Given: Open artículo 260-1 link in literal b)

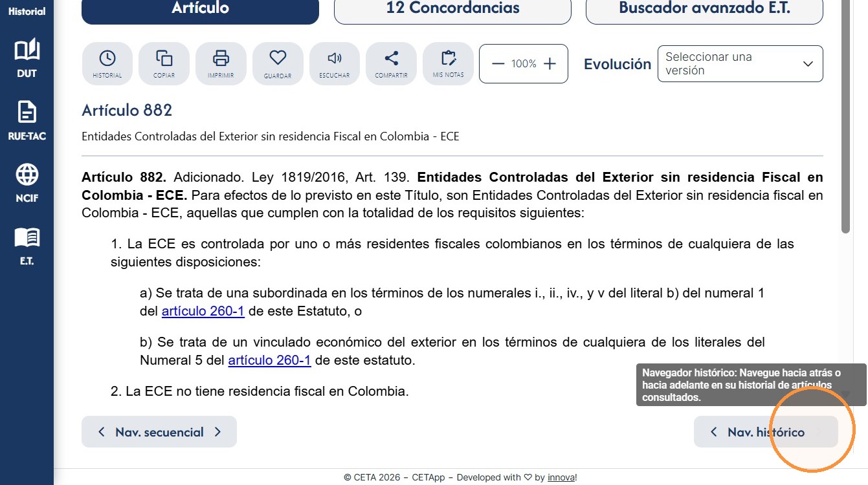Looking at the screenshot, I should point(270,360).
